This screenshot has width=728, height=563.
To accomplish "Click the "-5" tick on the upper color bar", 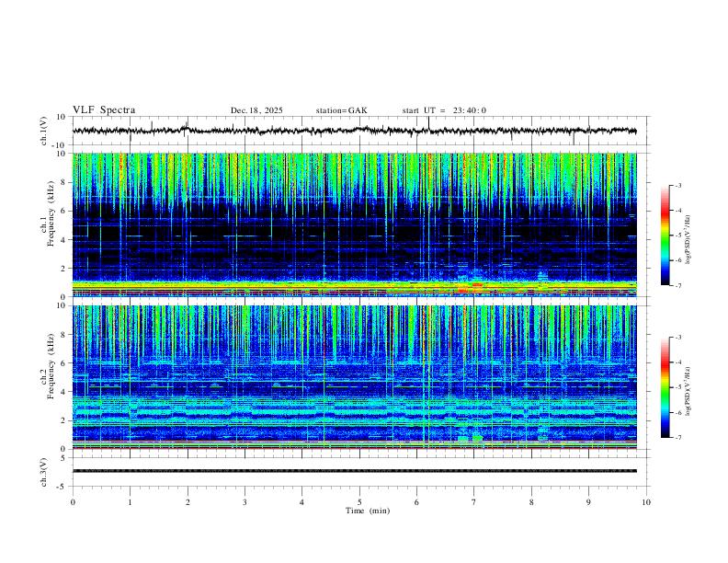I will (x=677, y=236).
